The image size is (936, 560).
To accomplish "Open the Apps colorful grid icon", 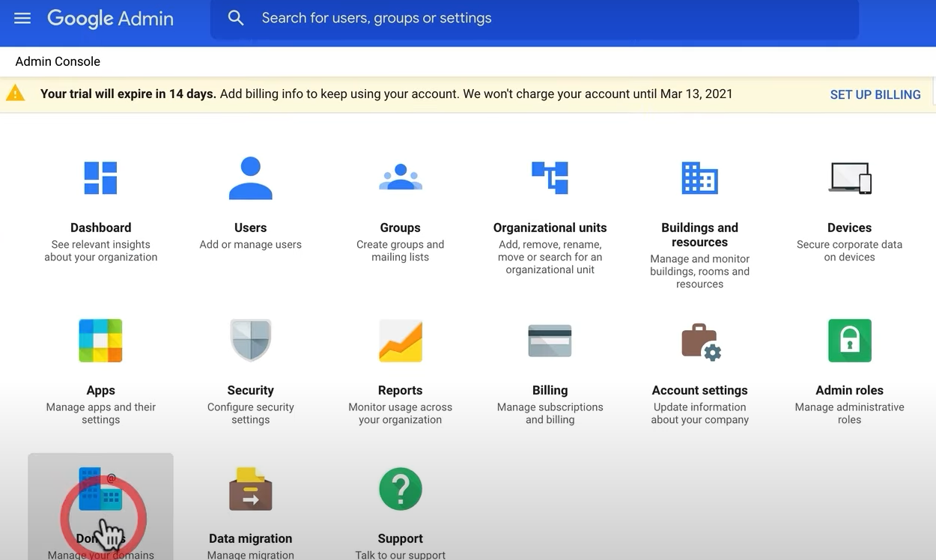I will coord(100,341).
